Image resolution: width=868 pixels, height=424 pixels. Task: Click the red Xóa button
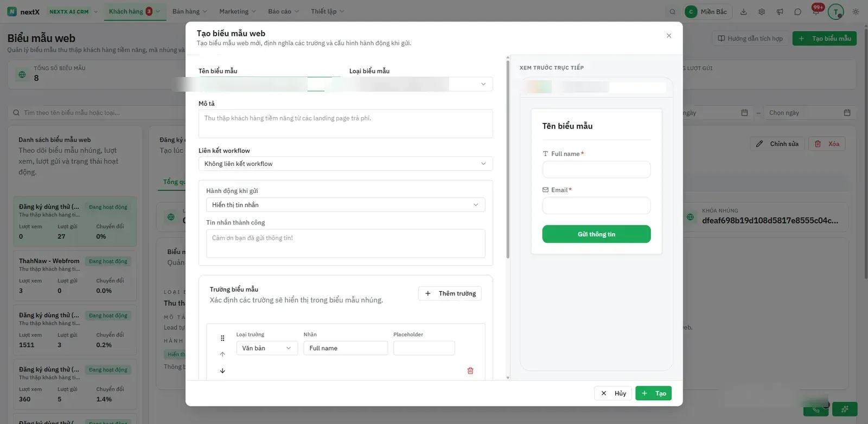(x=827, y=144)
